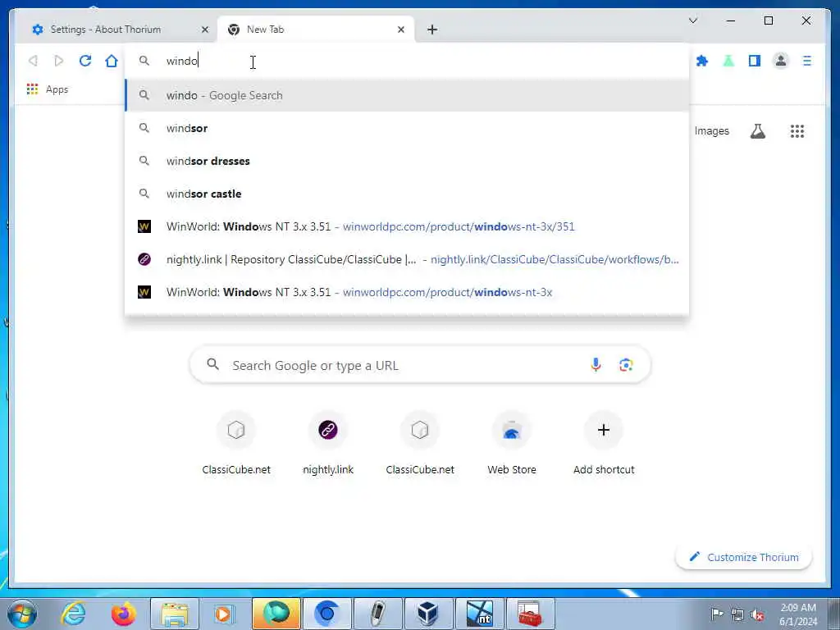The height and width of the screenshot is (630, 840).
Task: Click the muted volume tray icon
Action: [757, 614]
